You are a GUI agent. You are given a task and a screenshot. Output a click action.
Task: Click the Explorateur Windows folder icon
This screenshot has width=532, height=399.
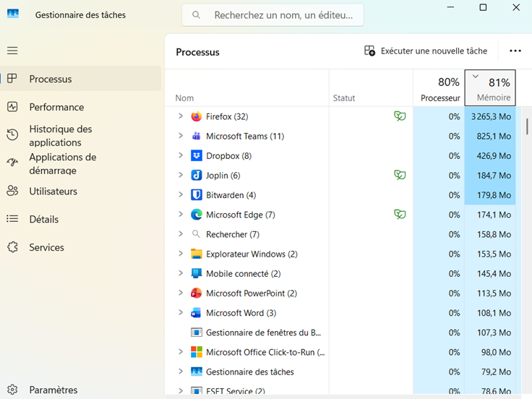pos(196,254)
